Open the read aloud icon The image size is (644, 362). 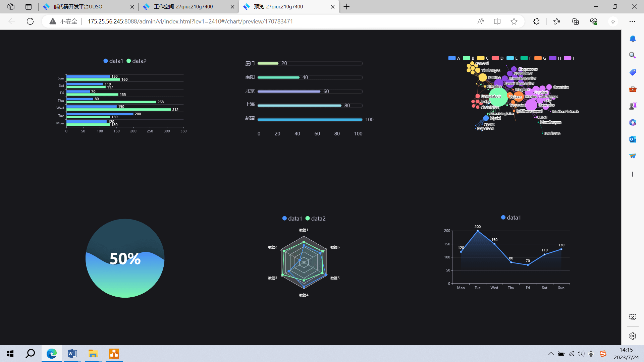coord(480,21)
